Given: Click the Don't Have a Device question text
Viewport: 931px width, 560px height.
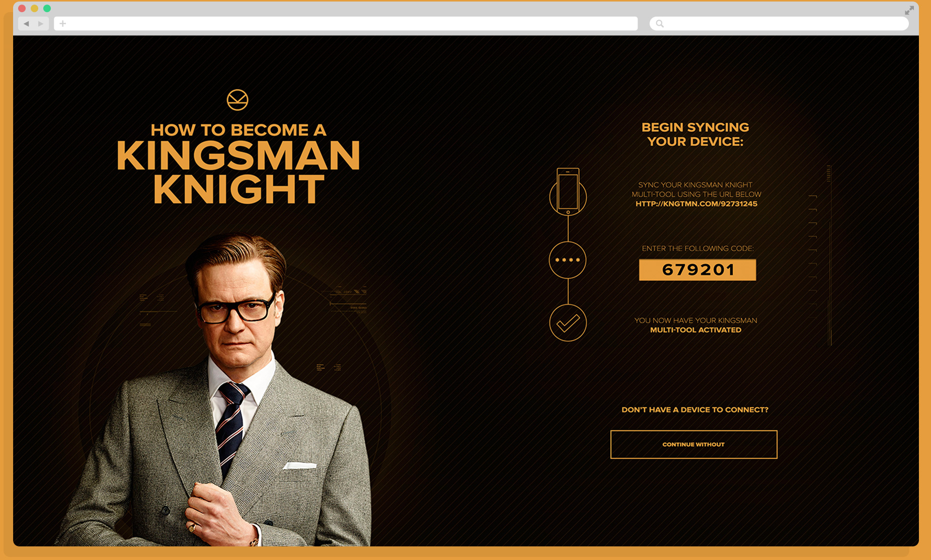Looking at the screenshot, I should (694, 410).
